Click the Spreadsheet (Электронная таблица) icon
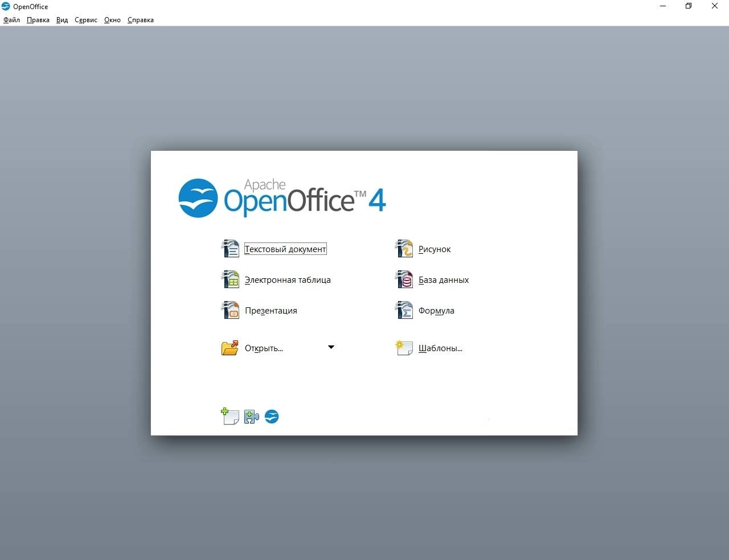Image resolution: width=729 pixels, height=560 pixels. pos(230,279)
